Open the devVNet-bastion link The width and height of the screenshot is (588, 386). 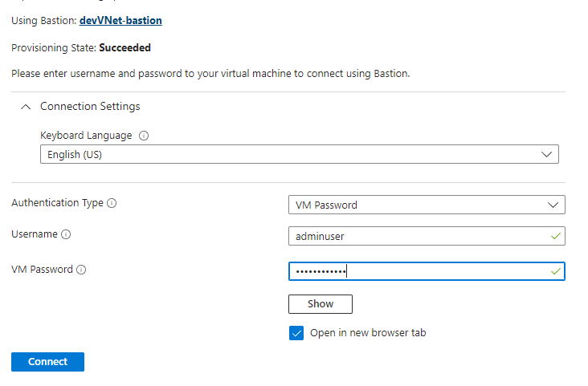120,20
